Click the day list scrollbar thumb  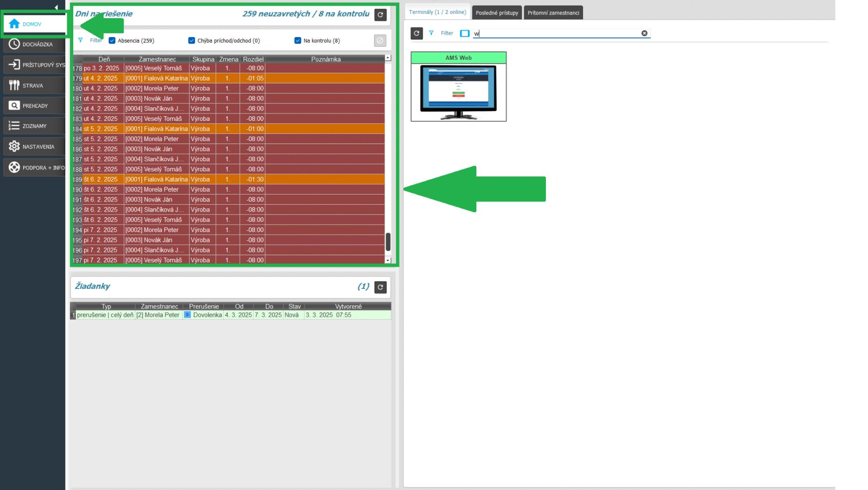pyautogui.click(x=388, y=242)
